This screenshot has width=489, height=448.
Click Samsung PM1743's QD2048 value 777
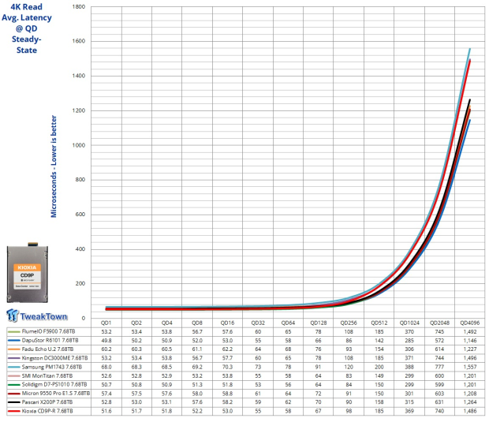click(x=440, y=367)
